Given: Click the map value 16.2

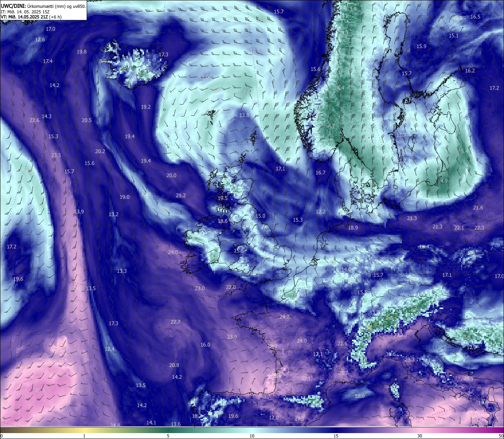Looking at the screenshot, I should tap(470, 70).
